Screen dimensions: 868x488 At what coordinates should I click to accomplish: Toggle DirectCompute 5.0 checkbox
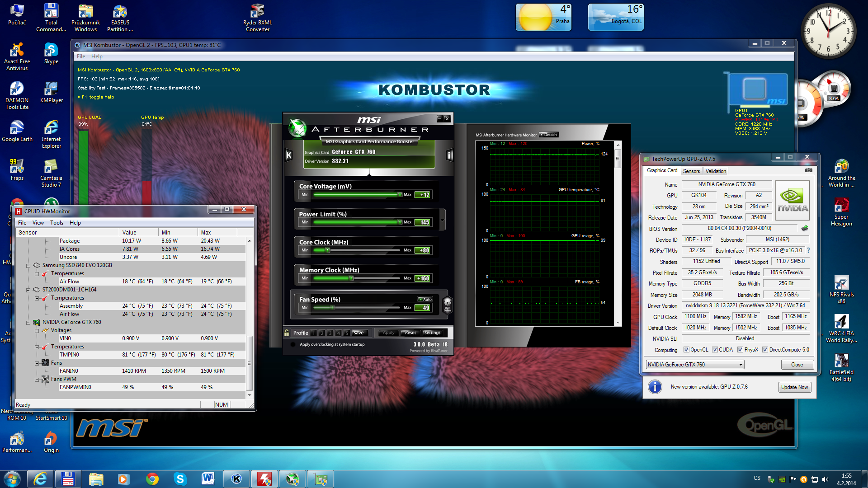point(765,350)
